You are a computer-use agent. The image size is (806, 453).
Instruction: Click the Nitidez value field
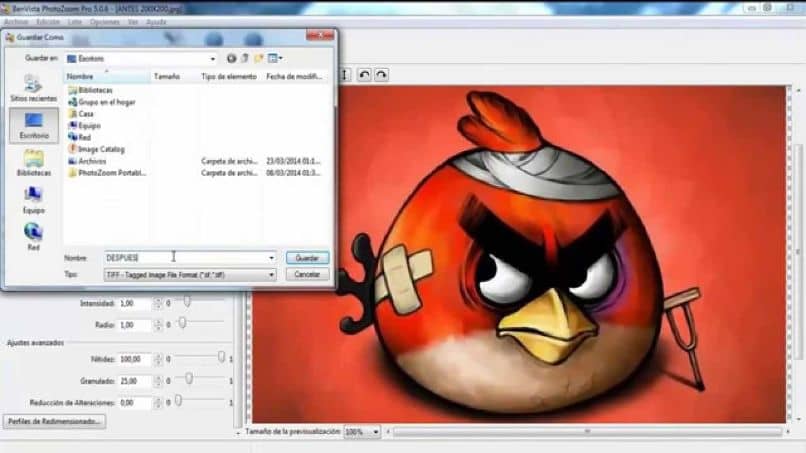click(x=135, y=359)
